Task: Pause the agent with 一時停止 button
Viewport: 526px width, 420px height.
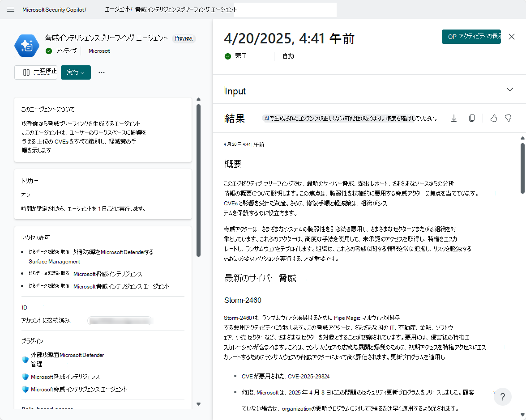Action: tap(36, 72)
